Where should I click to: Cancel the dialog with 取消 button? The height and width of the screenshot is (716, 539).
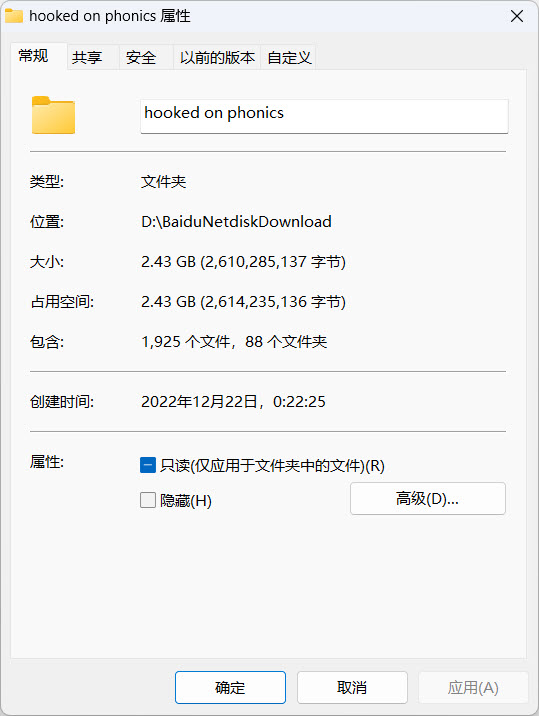click(352, 687)
